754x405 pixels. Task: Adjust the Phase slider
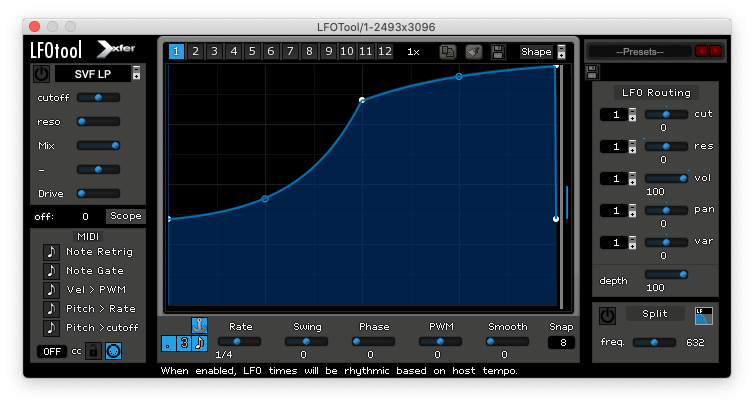373,342
